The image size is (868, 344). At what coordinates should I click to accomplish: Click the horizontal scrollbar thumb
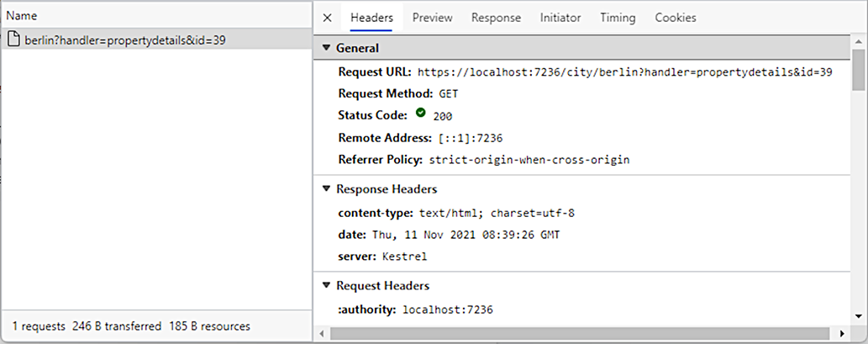(x=580, y=333)
